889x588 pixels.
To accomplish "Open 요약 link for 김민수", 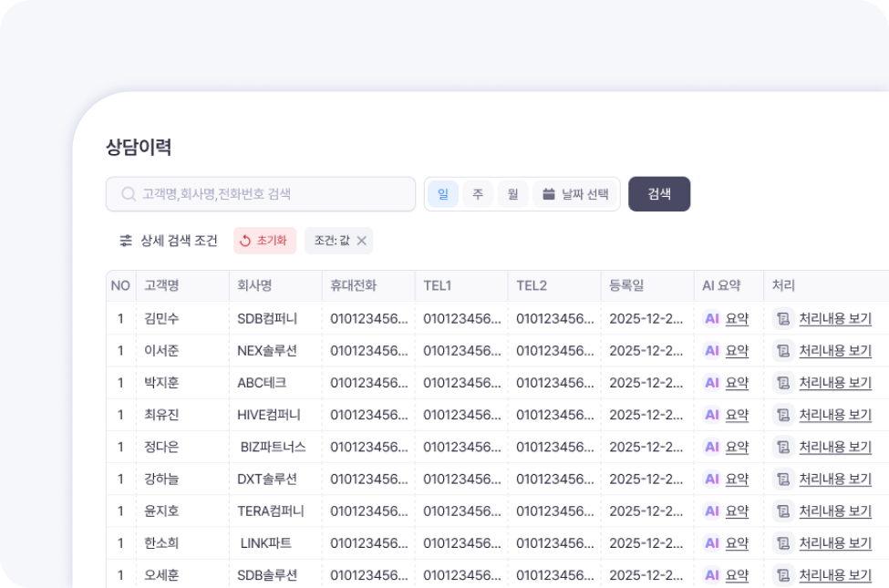I will point(737,319).
